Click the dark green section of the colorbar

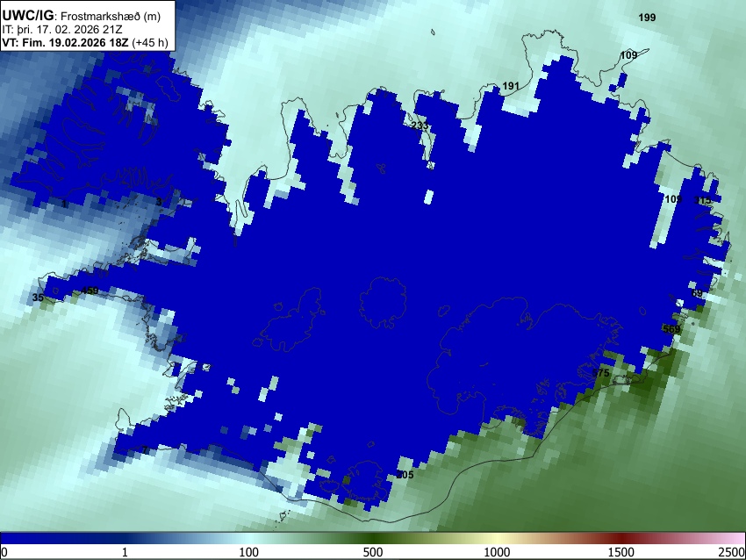(372, 539)
